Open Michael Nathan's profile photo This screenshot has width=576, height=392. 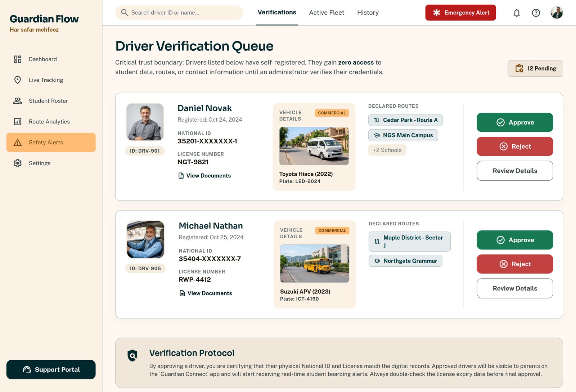click(146, 240)
